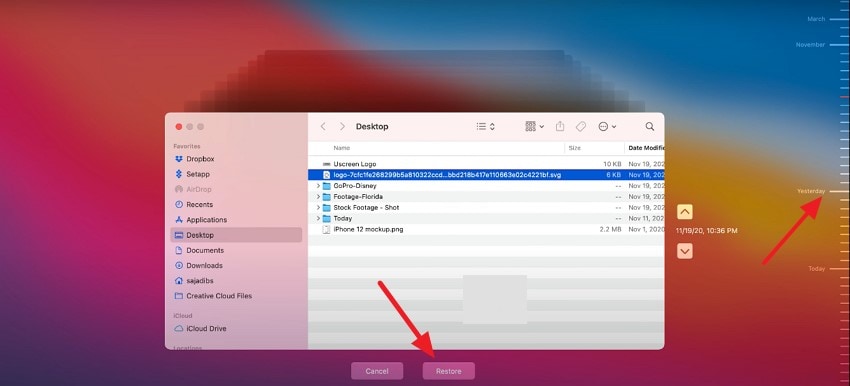
Task: Select the GoPro-Disney folder row
Action: (486, 185)
